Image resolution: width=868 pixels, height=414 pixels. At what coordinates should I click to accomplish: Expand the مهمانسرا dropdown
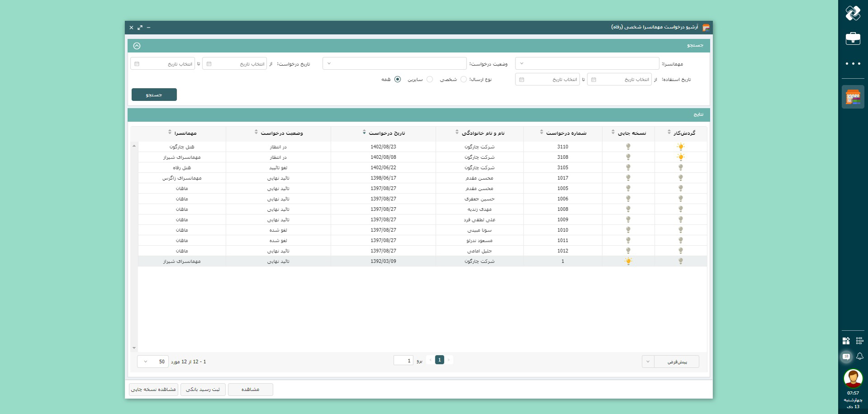click(x=587, y=63)
